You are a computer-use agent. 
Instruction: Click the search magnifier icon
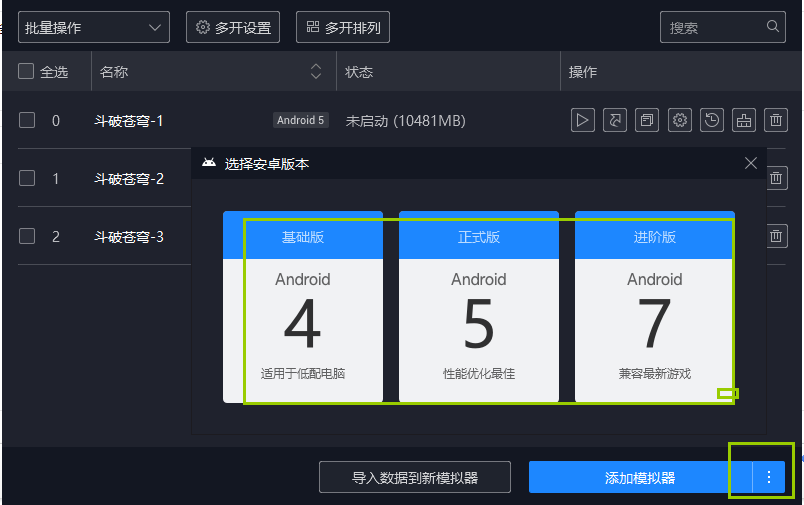(773, 26)
